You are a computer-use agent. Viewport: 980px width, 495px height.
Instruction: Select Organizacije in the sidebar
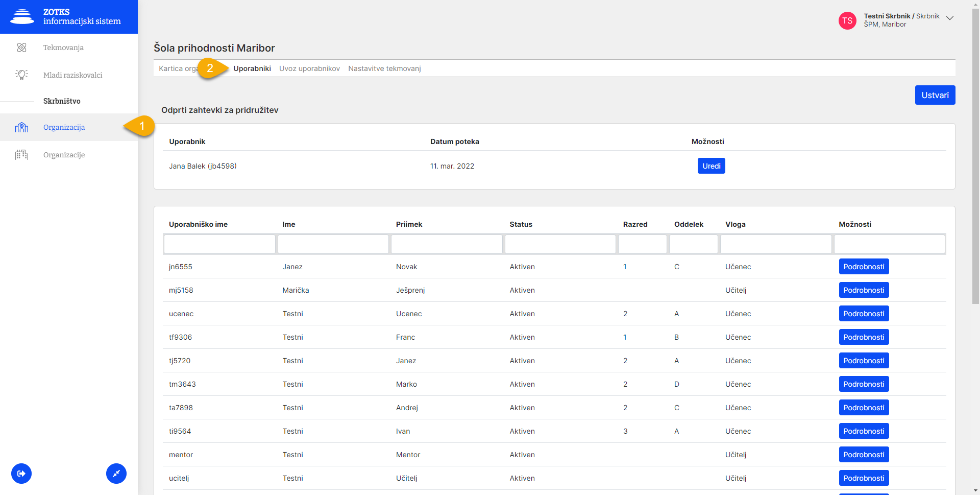coord(64,155)
